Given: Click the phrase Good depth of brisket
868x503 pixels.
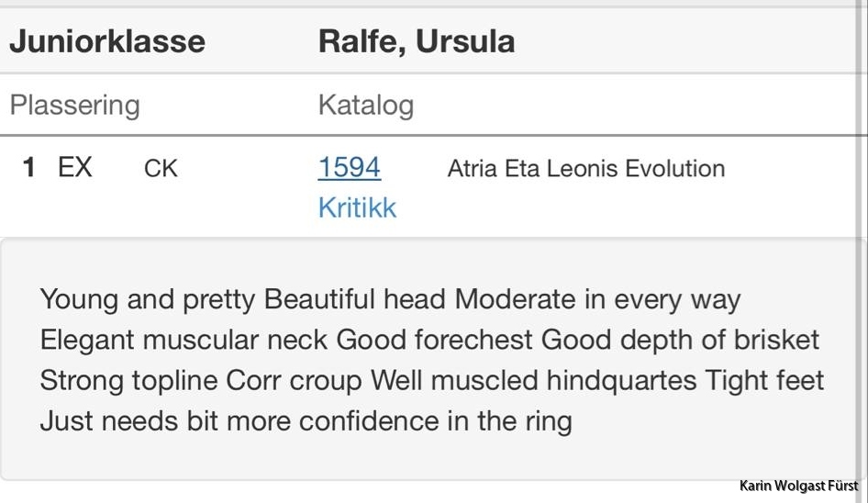Looking at the screenshot, I should [x=680, y=341].
